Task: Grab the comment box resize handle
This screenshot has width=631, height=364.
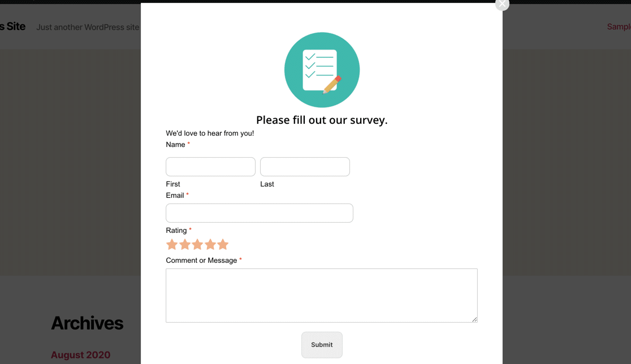Action: click(x=474, y=319)
